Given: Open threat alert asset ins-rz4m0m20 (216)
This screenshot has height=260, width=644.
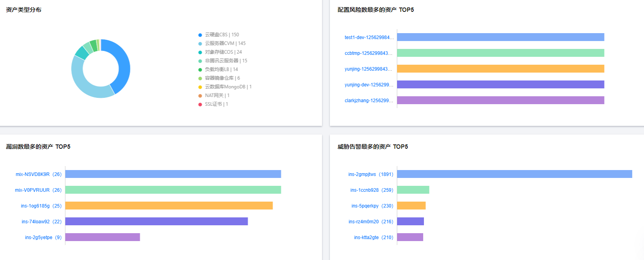Looking at the screenshot, I should click(x=371, y=222).
